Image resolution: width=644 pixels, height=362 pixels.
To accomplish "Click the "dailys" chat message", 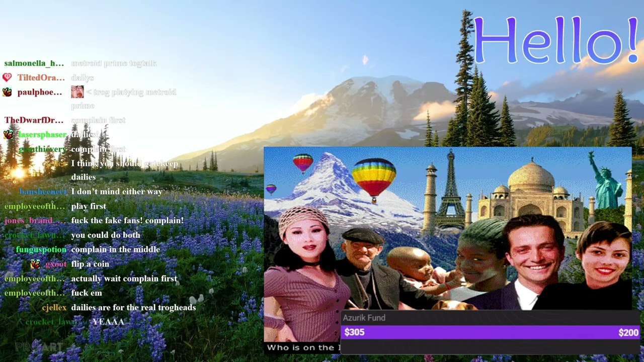I will point(83,77).
